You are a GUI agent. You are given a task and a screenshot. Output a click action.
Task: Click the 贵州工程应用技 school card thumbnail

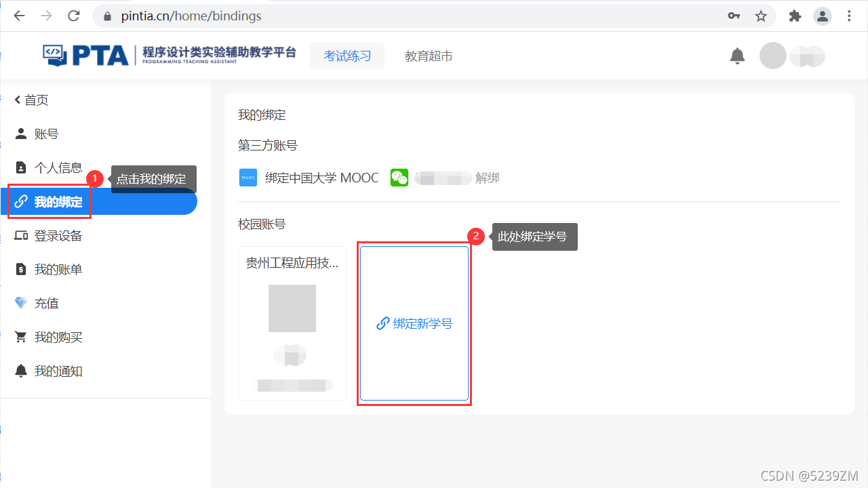click(292, 308)
